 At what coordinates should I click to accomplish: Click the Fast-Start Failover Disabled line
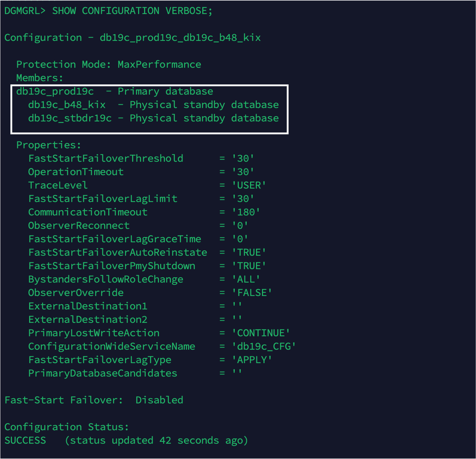pos(94,400)
